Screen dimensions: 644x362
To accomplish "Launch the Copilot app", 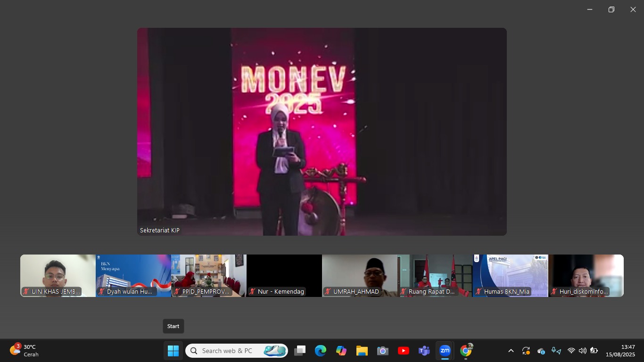I will tap(341, 351).
